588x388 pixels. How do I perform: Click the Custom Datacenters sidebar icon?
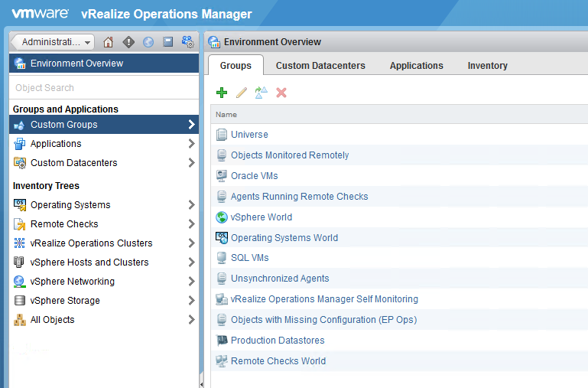pos(20,163)
